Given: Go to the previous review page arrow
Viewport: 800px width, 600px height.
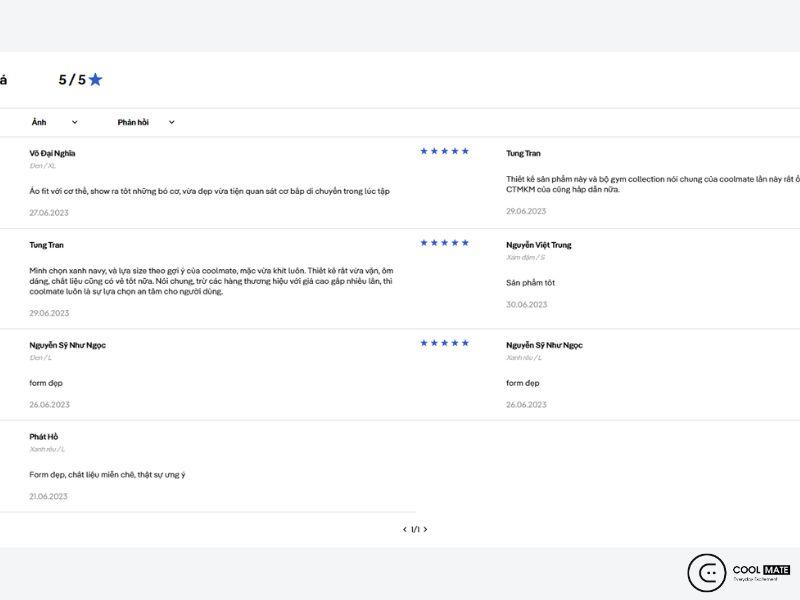Looking at the screenshot, I should click(x=404, y=530).
